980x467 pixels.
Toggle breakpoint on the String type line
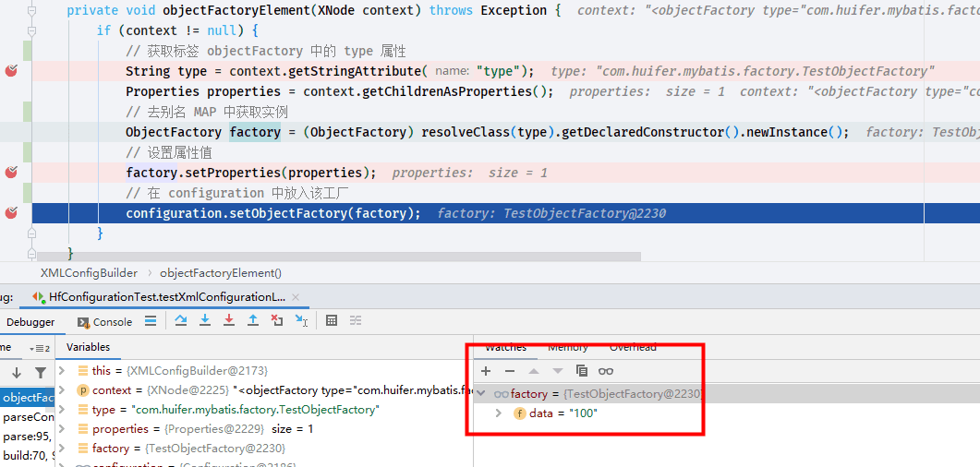11,70
